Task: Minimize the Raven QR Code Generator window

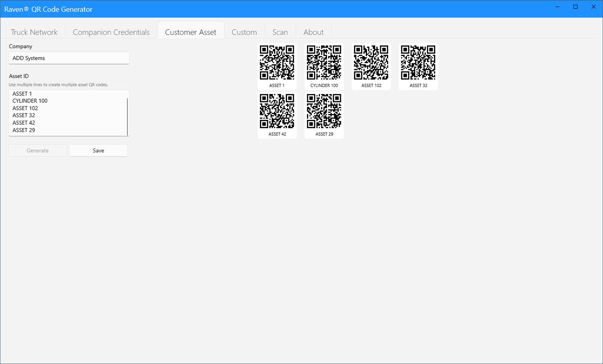Action: 557,7
